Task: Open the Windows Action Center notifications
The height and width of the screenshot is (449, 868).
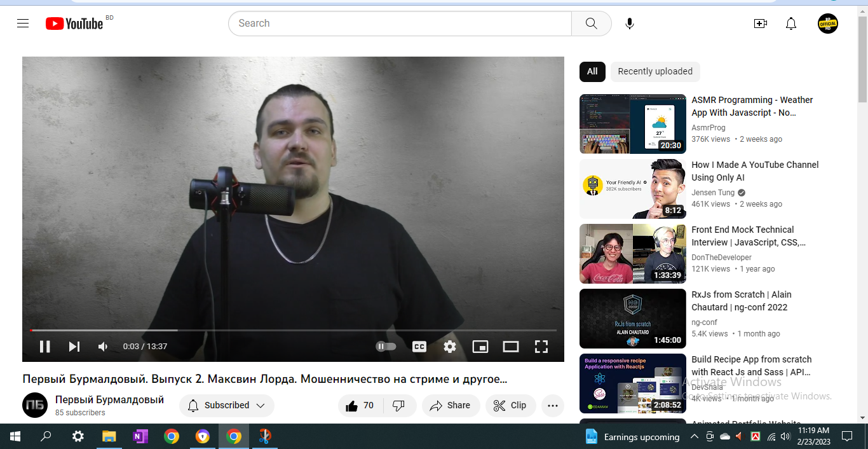Action: point(847,437)
